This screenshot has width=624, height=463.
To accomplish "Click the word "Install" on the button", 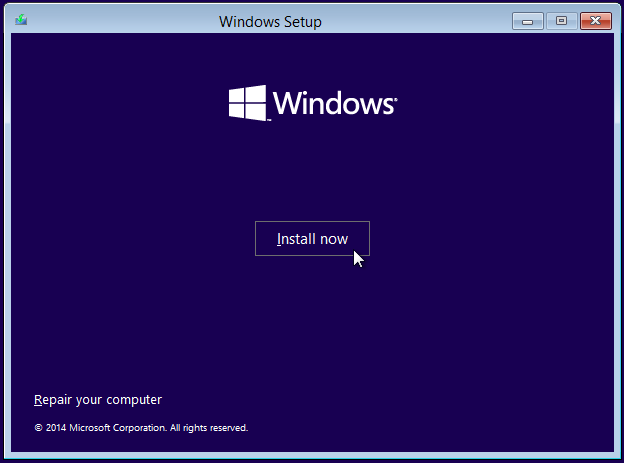I will tap(296, 239).
